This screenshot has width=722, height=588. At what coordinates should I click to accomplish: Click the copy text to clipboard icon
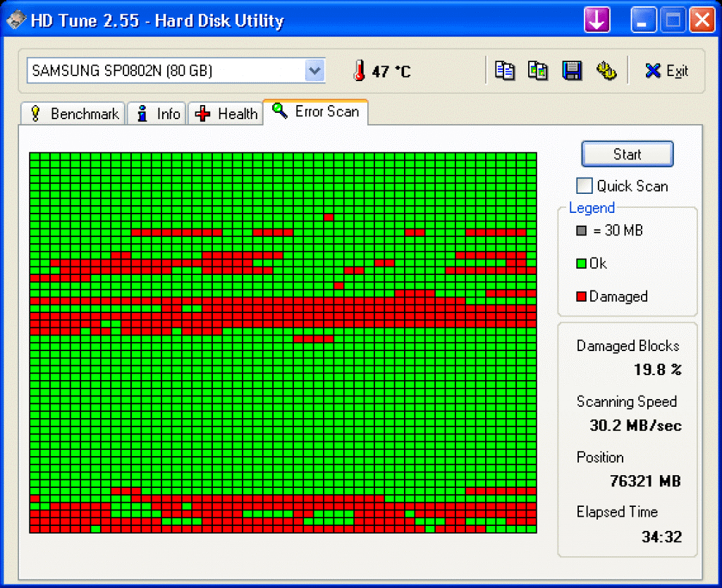click(505, 71)
